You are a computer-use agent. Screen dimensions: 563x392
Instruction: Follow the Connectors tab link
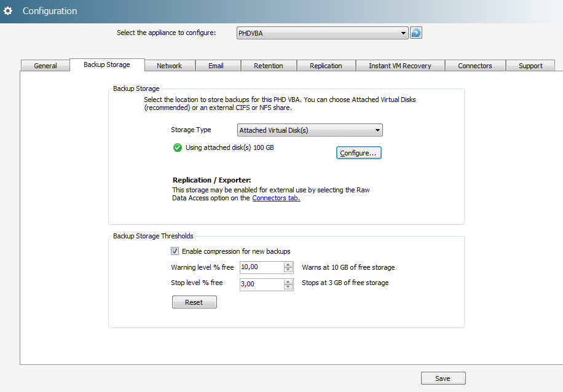[x=276, y=198]
